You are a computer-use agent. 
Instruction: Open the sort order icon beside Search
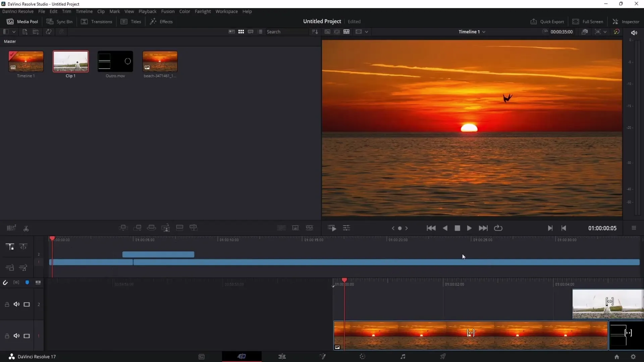tap(315, 32)
